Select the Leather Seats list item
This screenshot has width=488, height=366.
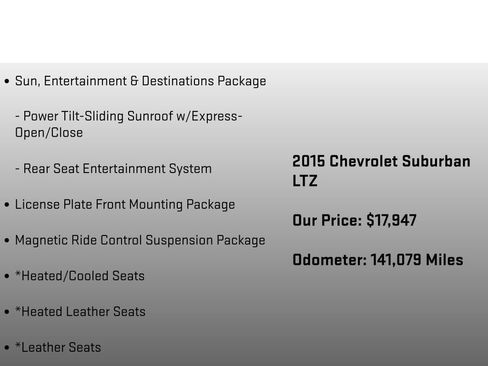tap(58, 347)
